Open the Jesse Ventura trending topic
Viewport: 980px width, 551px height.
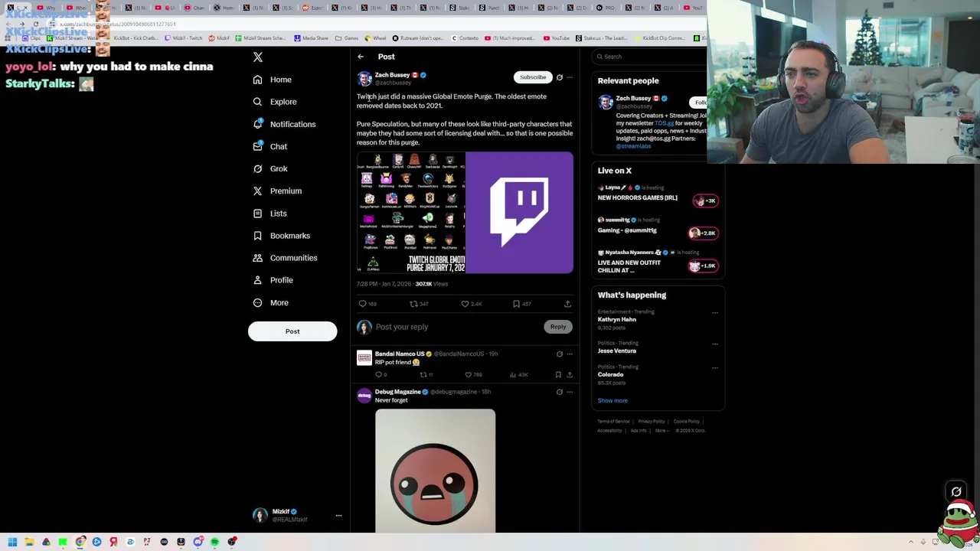coord(617,351)
